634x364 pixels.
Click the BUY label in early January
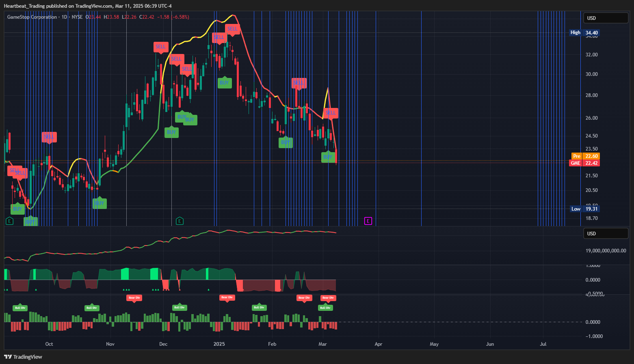[224, 83]
